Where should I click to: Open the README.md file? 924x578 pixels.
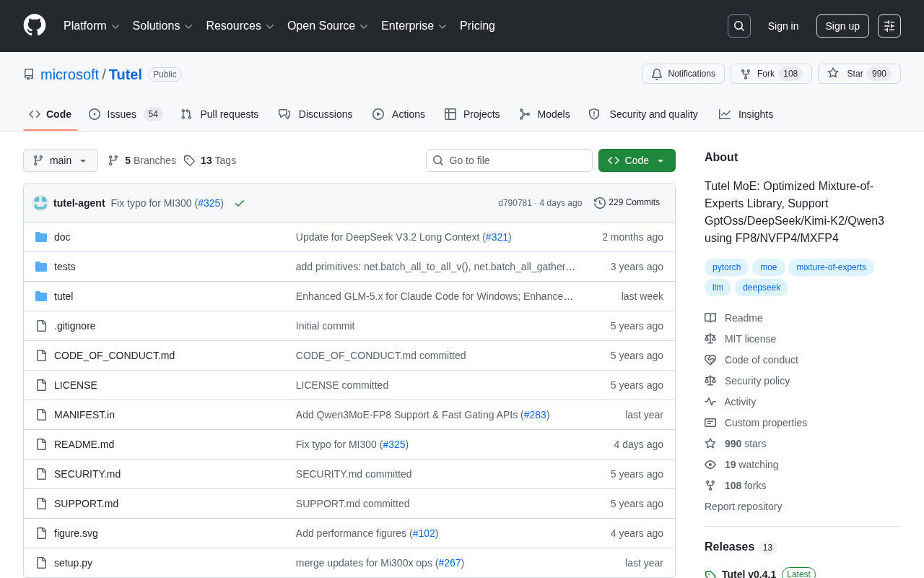click(84, 444)
